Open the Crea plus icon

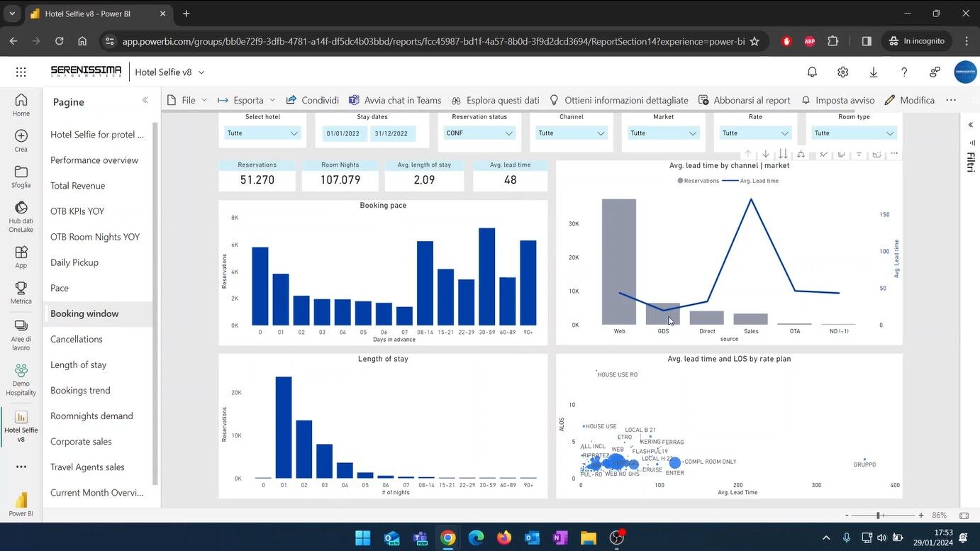[x=21, y=140]
